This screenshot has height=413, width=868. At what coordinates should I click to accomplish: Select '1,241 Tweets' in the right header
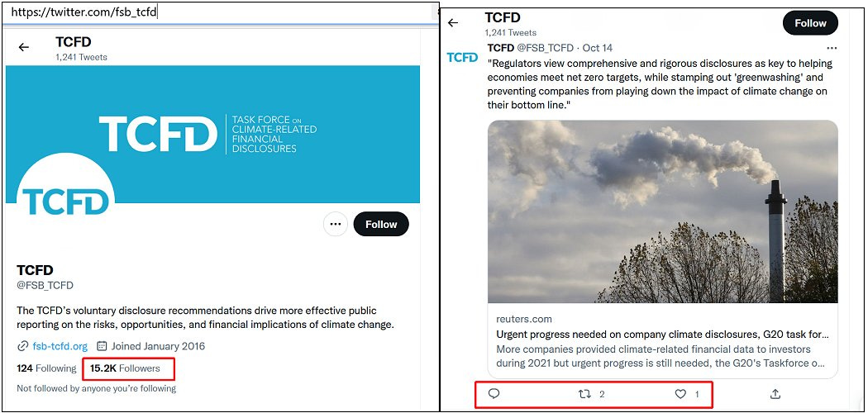coord(510,32)
